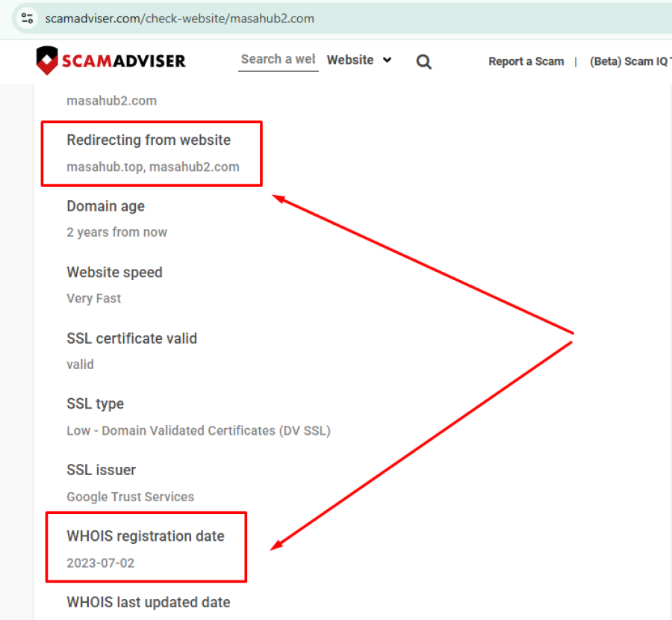Viewport: 672px width, 620px height.
Task: Click the Website speed heading
Action: (x=114, y=272)
